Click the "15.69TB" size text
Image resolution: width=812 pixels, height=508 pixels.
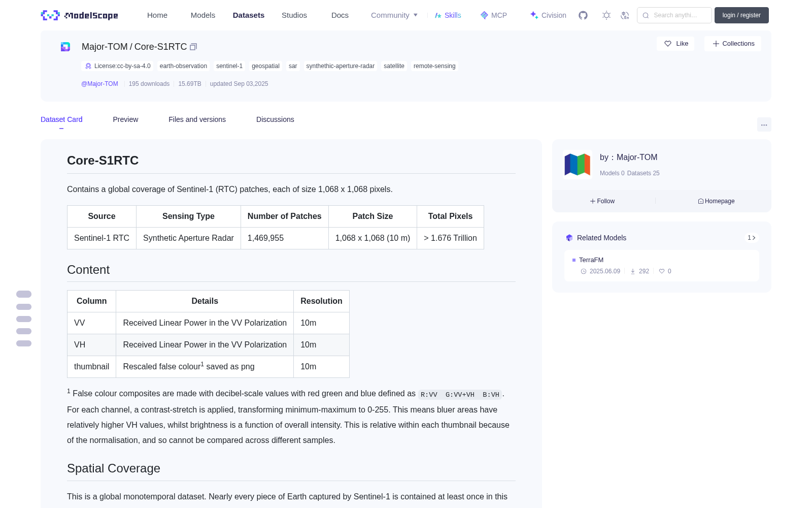pyautogui.click(x=190, y=84)
